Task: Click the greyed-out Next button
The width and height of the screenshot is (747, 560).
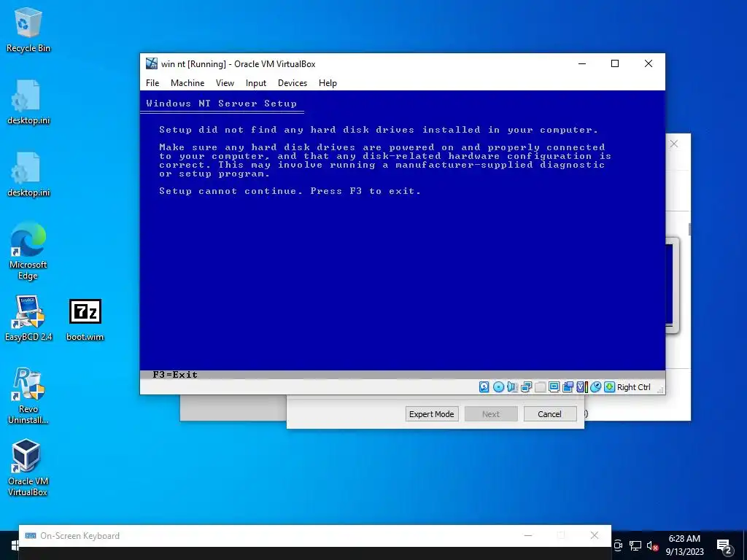Action: (x=491, y=414)
